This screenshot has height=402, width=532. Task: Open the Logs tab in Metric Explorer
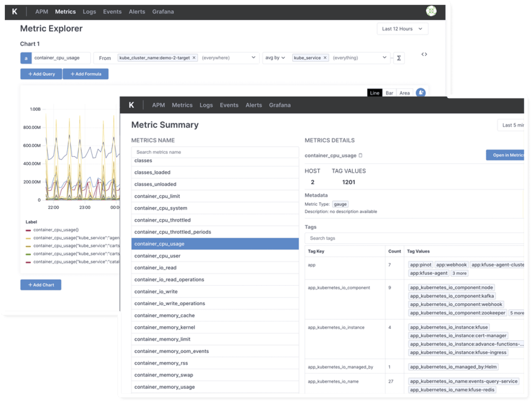click(89, 12)
